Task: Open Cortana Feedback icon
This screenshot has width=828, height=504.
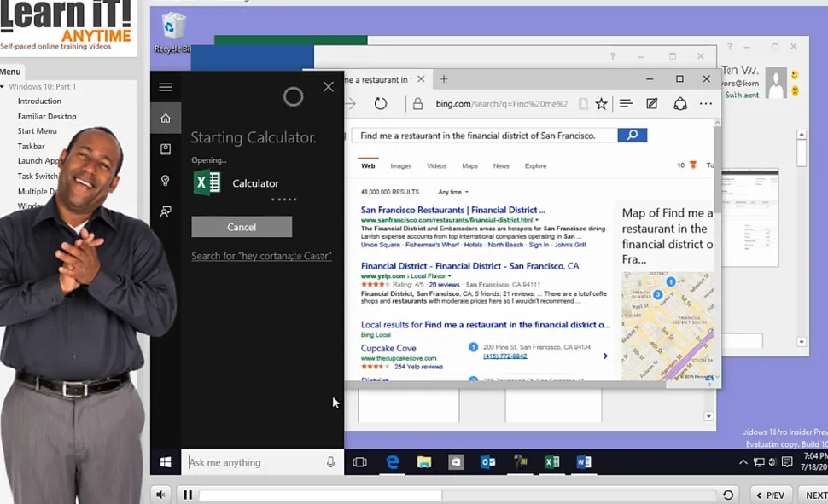Action: click(166, 211)
